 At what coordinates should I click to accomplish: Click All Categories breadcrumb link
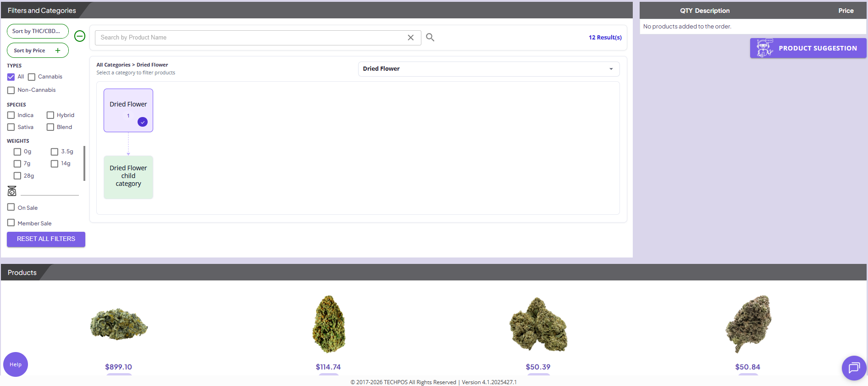pyautogui.click(x=113, y=65)
